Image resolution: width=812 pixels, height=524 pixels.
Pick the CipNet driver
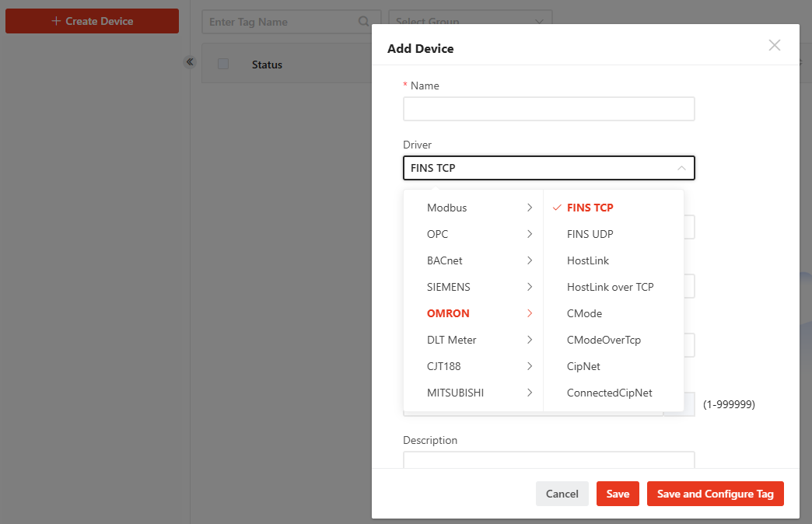[x=583, y=366]
